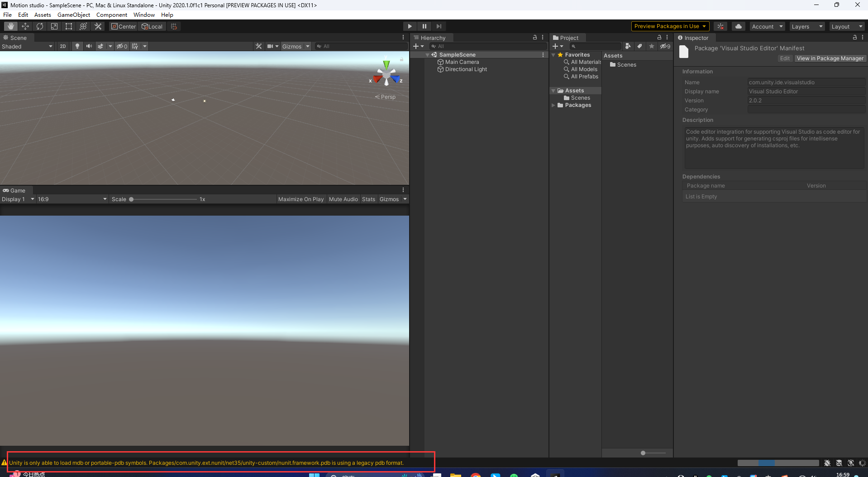
Task: Toggle scene lighting bulb
Action: 77,46
